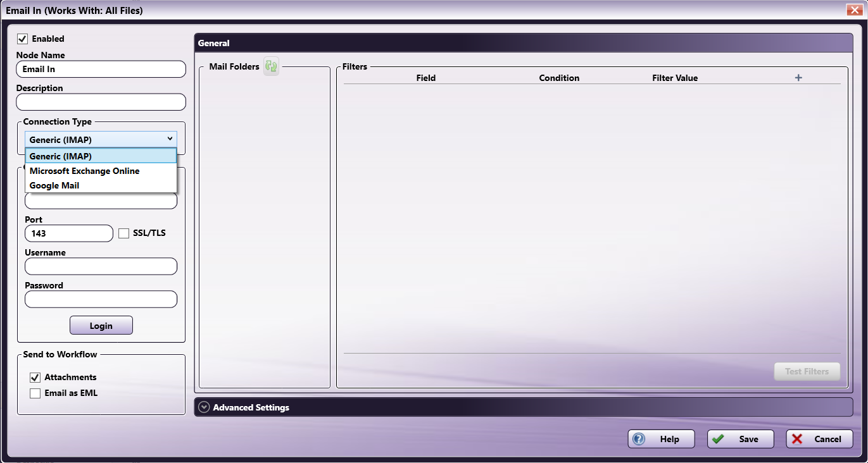Cancel the dialog
868x463 pixels.
[820, 439]
